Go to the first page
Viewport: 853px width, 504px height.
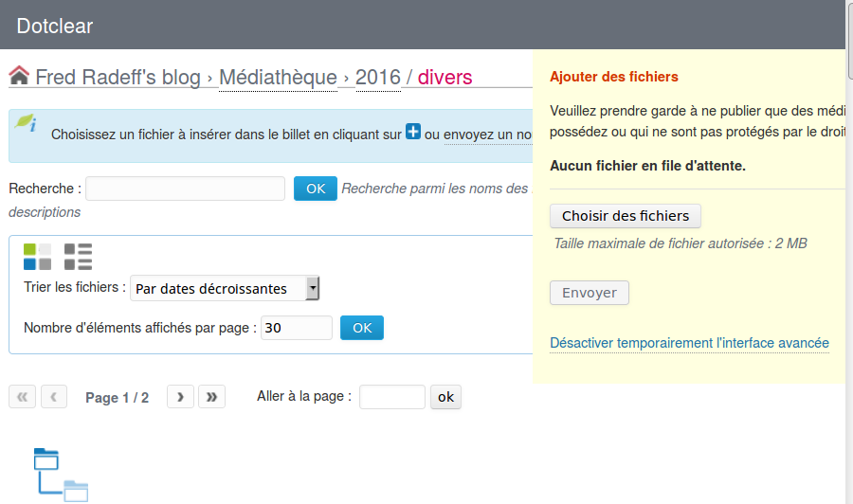pos(23,396)
